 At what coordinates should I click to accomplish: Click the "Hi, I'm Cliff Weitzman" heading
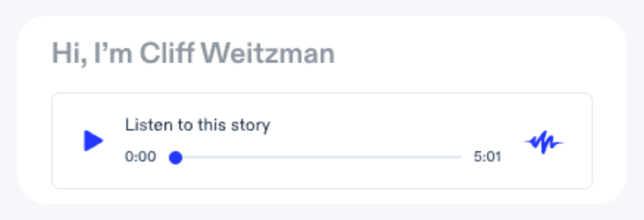[193, 53]
